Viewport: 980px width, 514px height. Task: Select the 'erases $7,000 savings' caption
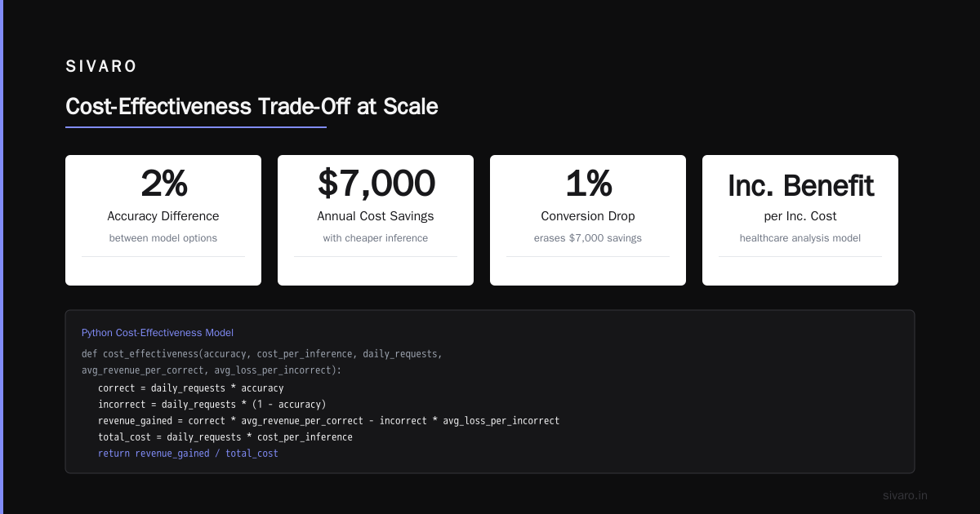tap(588, 238)
